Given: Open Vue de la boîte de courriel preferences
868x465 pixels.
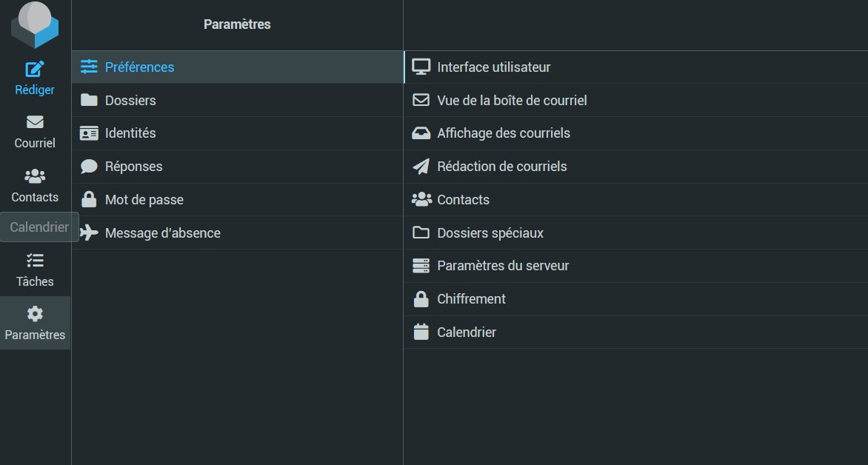Looking at the screenshot, I should coord(512,100).
